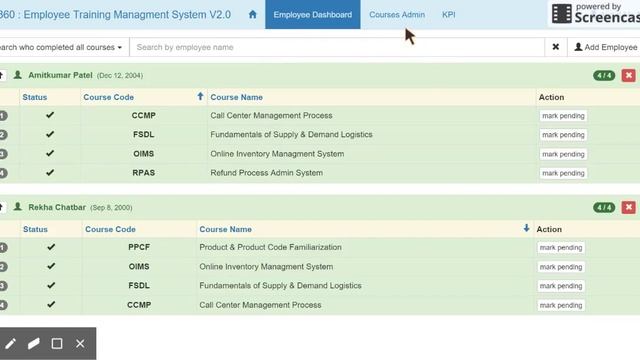Select the eraser tool in Screencast toolbar

click(34, 344)
